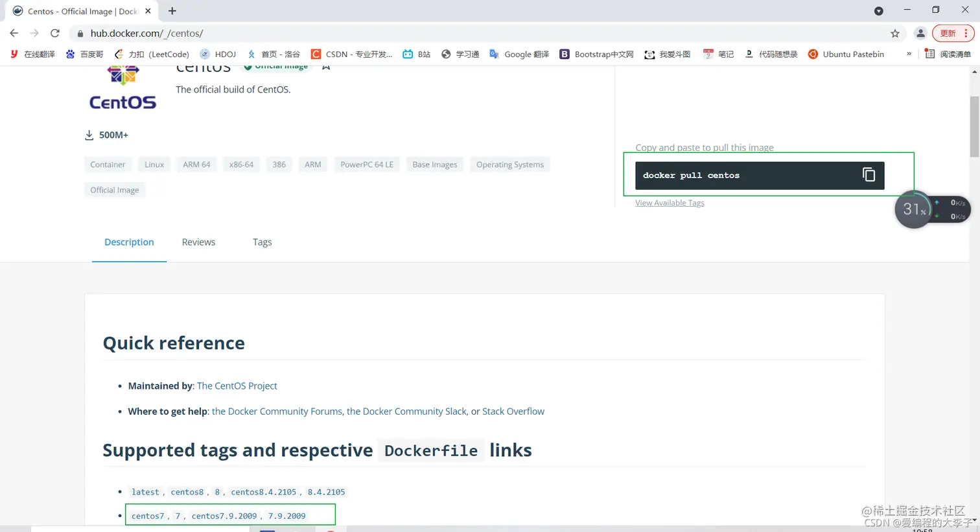Open B站 bookmark
980x532 pixels.
[x=417, y=54]
